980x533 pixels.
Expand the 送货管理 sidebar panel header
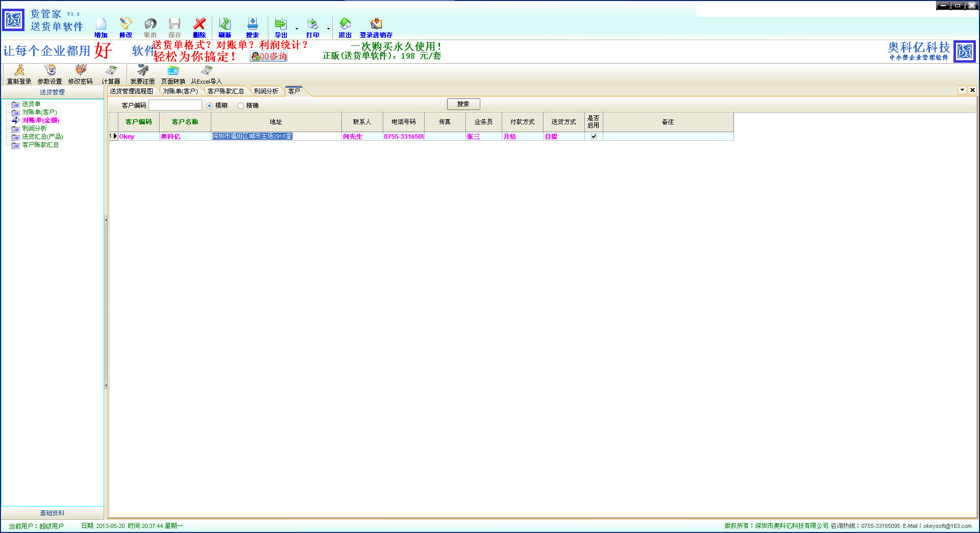pos(52,92)
